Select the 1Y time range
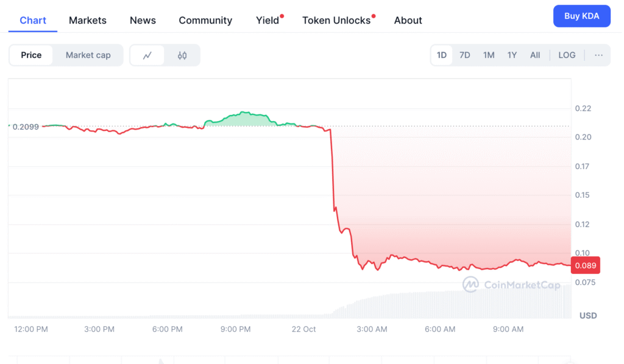 click(512, 55)
